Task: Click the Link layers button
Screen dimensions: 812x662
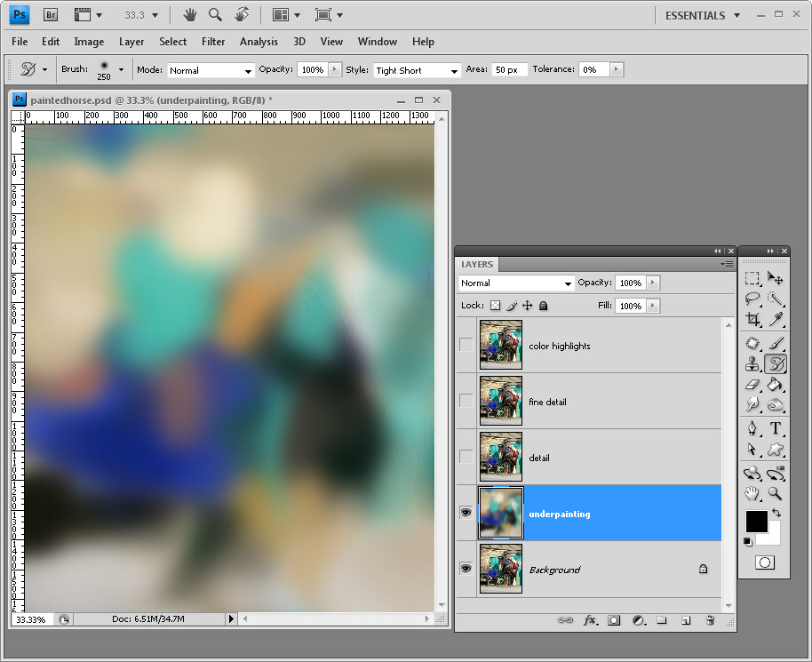Action: pos(565,620)
